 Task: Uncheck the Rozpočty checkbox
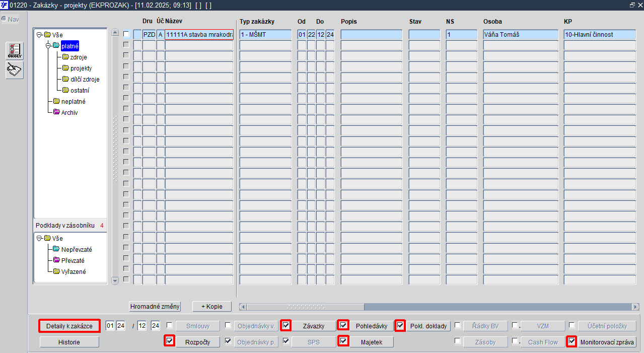click(x=170, y=341)
